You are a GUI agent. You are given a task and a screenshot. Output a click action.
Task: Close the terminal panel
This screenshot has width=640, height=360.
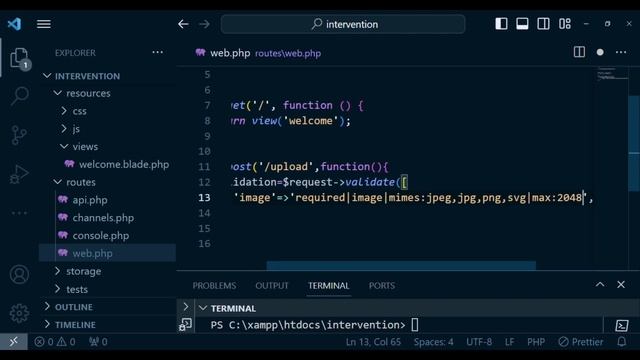[x=621, y=284]
